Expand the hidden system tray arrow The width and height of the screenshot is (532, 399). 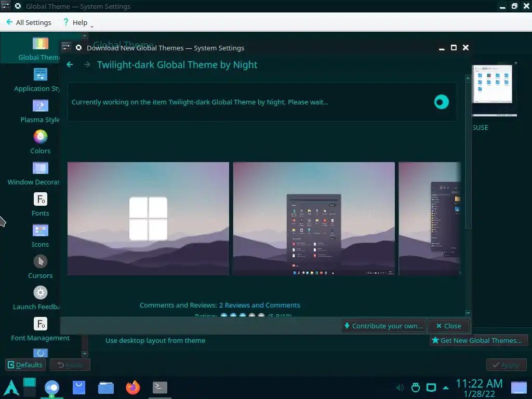click(446, 388)
